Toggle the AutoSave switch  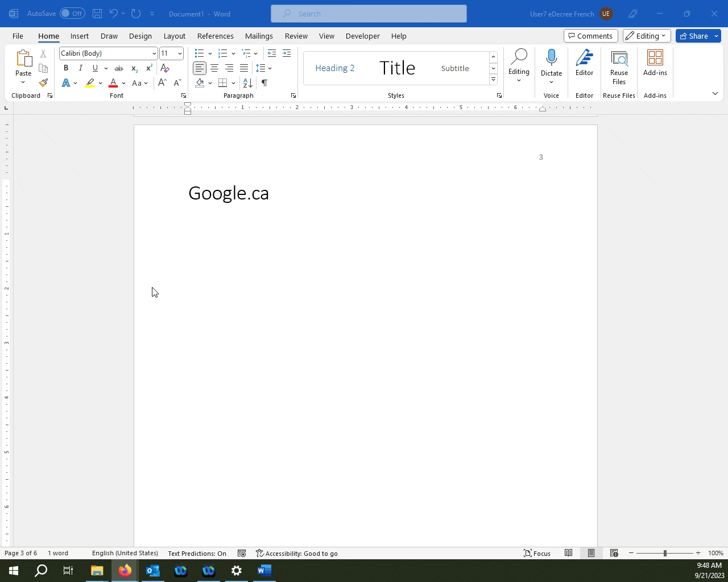tap(72, 14)
